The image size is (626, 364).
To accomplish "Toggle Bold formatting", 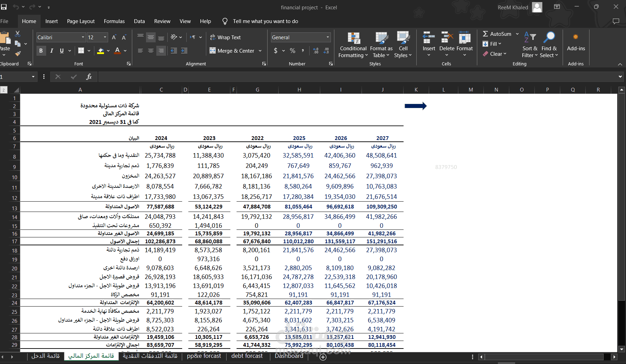I will pyautogui.click(x=41, y=51).
